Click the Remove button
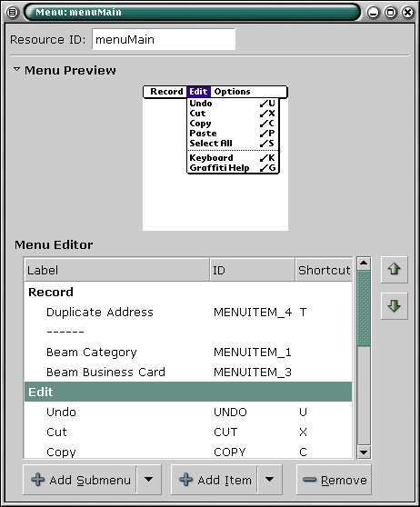420x507 pixels. click(x=334, y=480)
